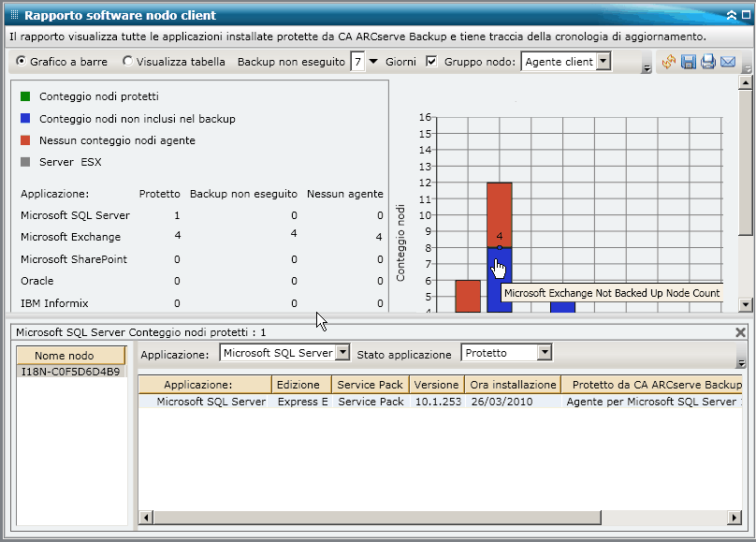Image resolution: width=756 pixels, height=542 pixels.
Task: Print the report
Action: pyautogui.click(x=708, y=62)
